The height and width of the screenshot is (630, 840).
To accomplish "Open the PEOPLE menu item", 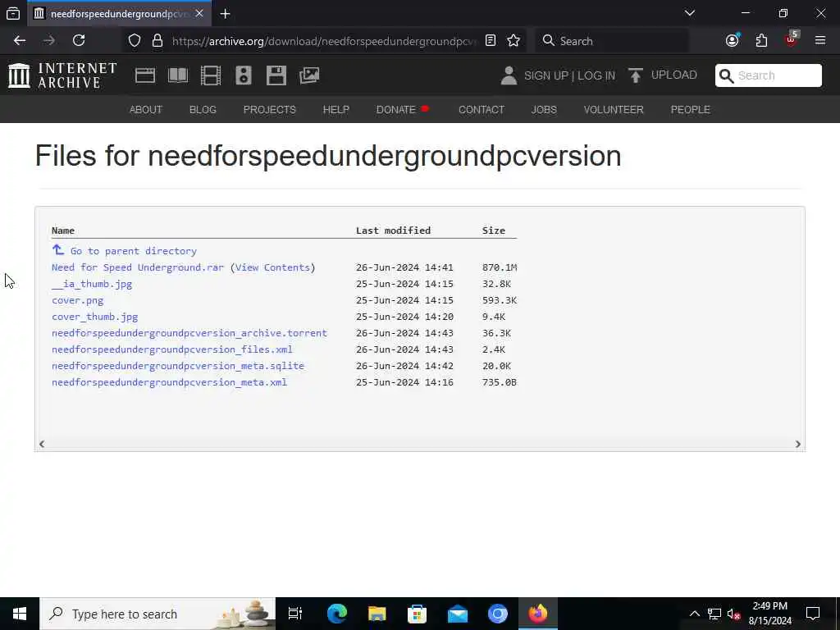I will coord(690,110).
